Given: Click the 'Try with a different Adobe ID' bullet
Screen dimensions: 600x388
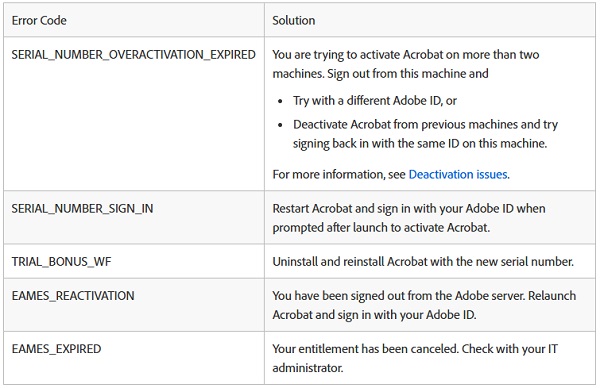Looking at the screenshot, I should tap(375, 101).
